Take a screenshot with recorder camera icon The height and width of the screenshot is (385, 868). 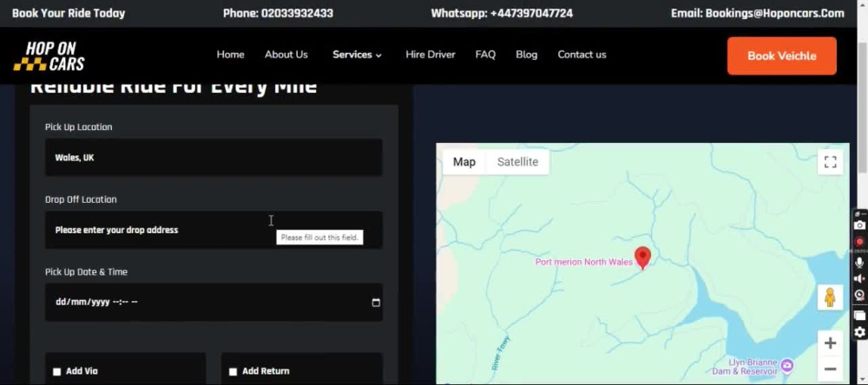859,225
